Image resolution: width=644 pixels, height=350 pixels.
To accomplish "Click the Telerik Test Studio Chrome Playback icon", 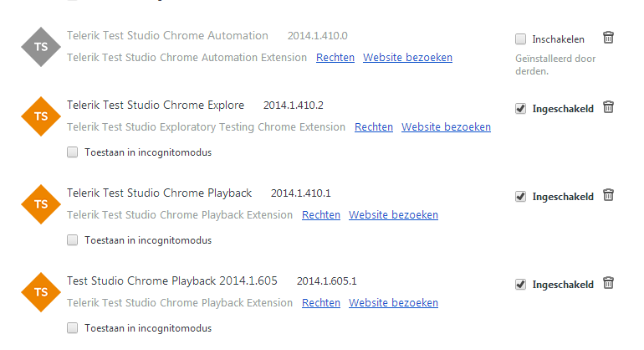I will pos(40,203).
